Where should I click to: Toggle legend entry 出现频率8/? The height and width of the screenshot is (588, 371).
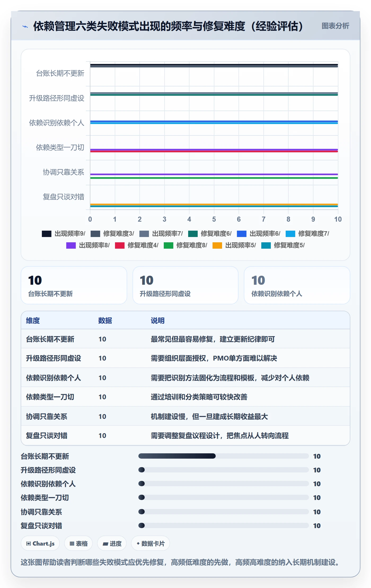(88, 245)
